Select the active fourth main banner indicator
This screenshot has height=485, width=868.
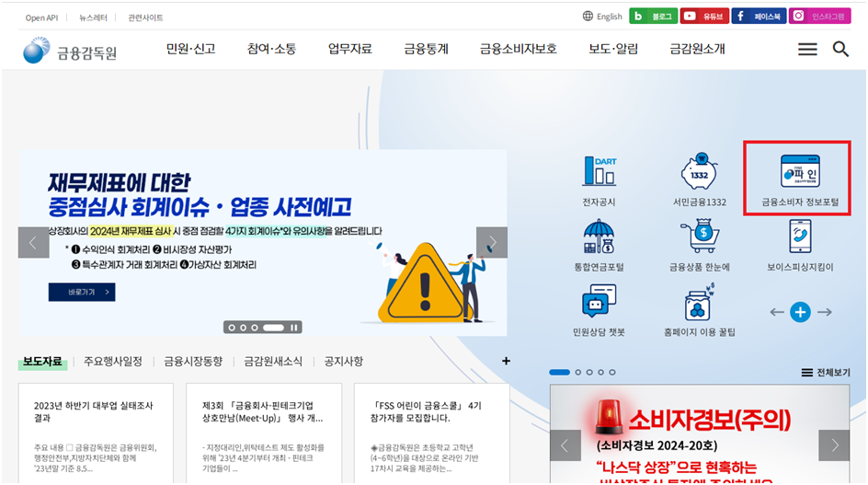click(x=273, y=328)
